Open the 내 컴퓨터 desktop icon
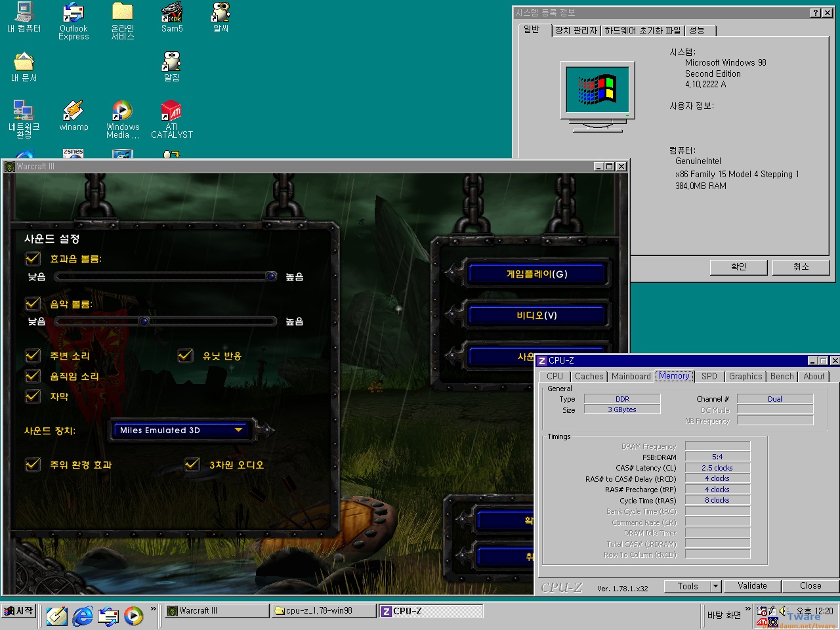840x630 pixels. tap(24, 18)
